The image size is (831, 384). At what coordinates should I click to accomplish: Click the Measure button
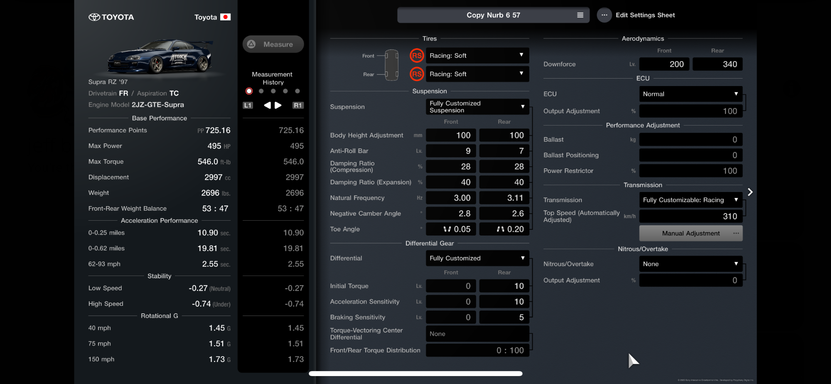(273, 44)
